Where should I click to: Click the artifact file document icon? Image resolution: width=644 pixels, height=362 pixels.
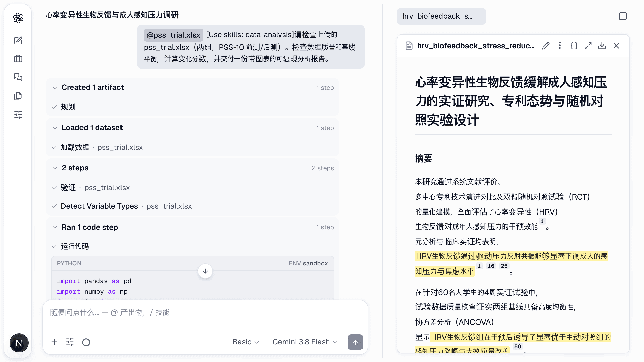tap(409, 46)
